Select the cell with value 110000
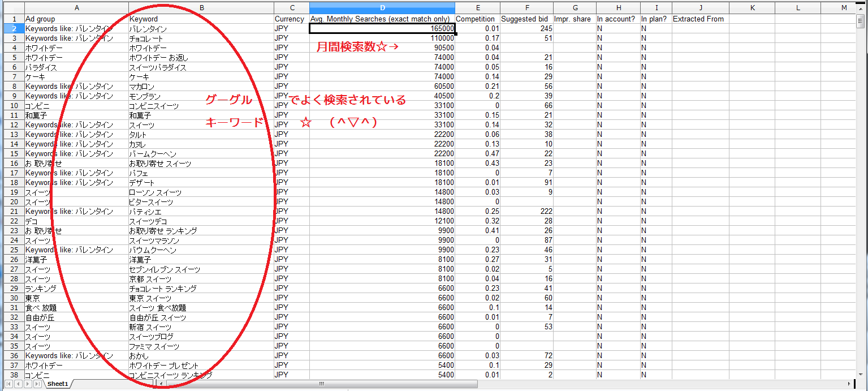 coord(382,38)
